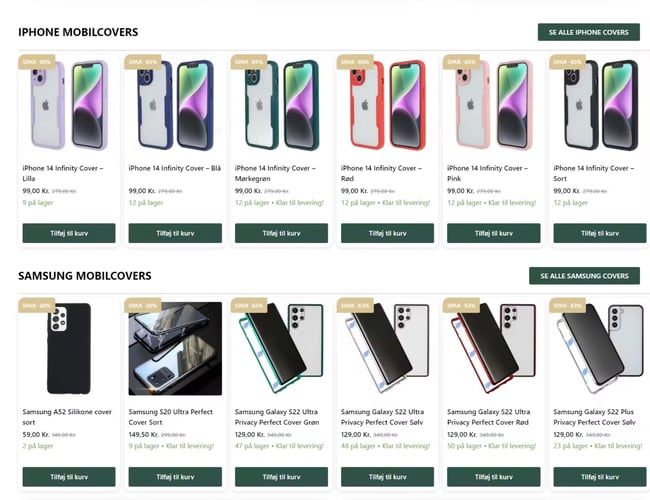View the Samsung S22 Ultra Privacy Cover Rød image
The image size is (650, 500).
[493, 349]
